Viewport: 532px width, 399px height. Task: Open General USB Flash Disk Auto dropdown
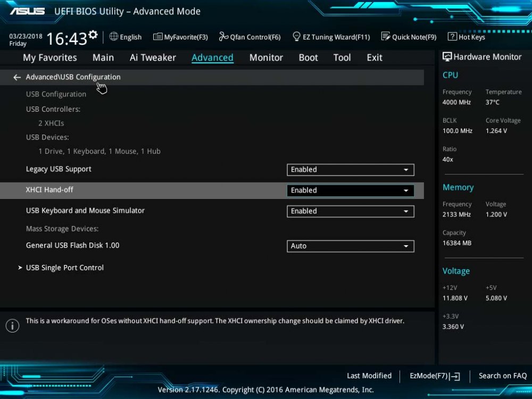[x=350, y=246]
